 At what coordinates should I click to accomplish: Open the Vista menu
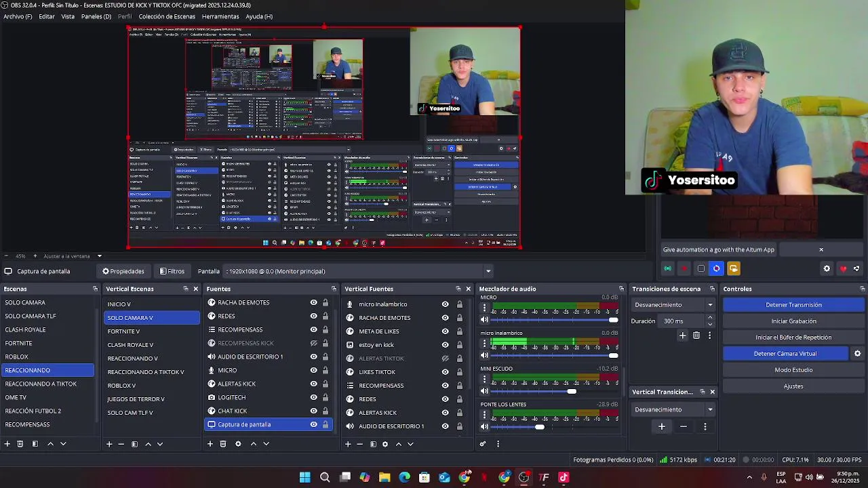68,16
